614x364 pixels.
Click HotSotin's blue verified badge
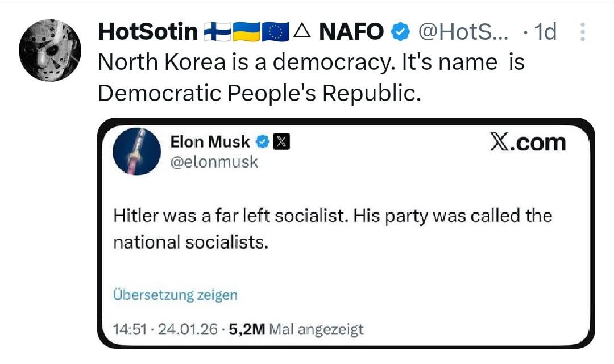(402, 33)
